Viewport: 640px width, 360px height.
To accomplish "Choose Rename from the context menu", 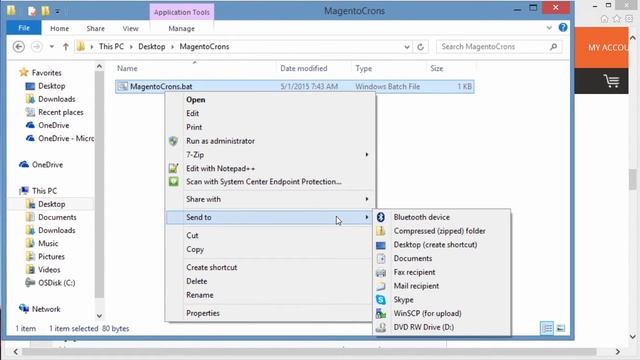I will [x=200, y=295].
